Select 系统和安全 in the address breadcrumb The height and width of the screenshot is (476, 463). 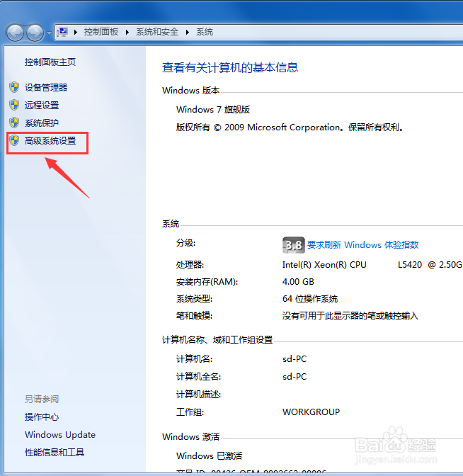[x=157, y=32]
